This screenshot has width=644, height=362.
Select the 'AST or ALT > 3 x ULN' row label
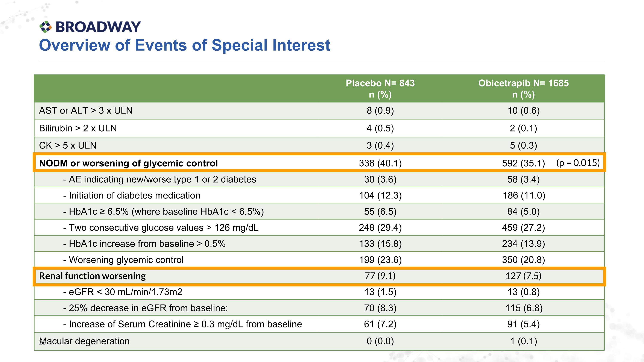pyautogui.click(x=86, y=111)
